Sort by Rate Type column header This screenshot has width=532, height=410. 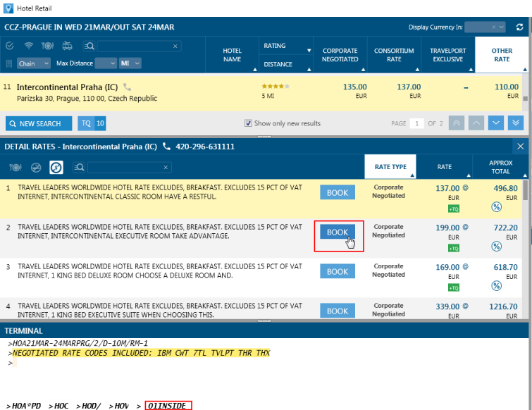(390, 167)
